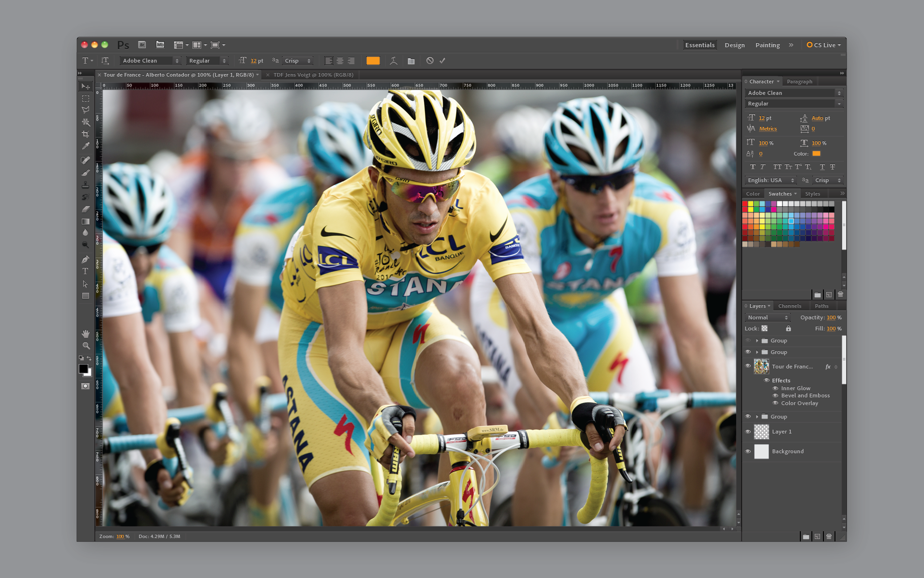The width and height of the screenshot is (924, 578).
Task: Select the Eyedropper tool
Action: click(x=86, y=146)
